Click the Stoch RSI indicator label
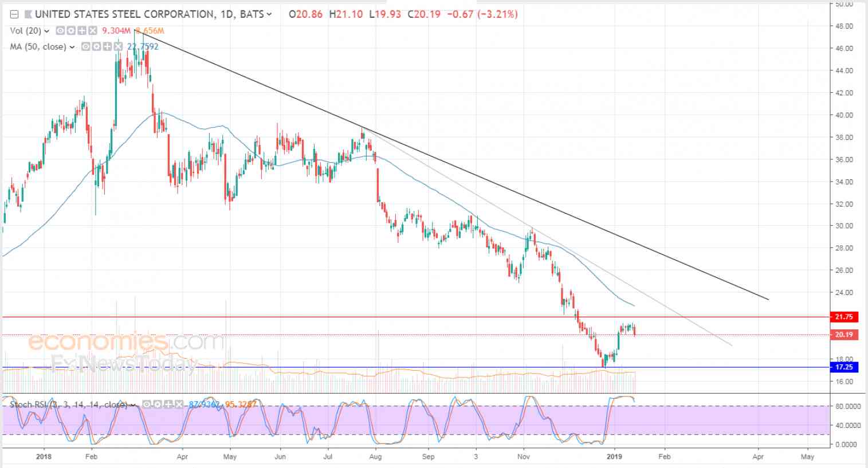 [69, 404]
